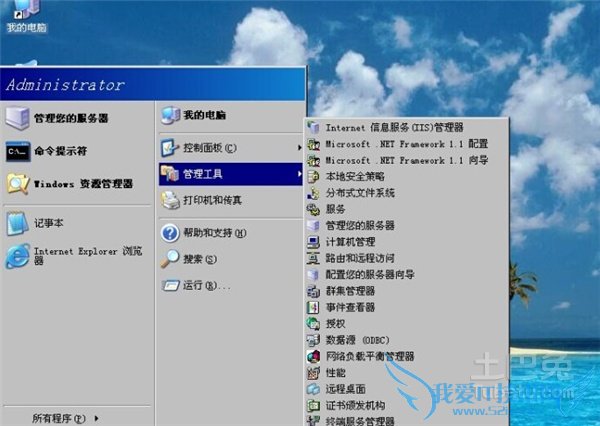Click the Administrator user name header
The image size is (600, 426).
pyautogui.click(x=65, y=85)
